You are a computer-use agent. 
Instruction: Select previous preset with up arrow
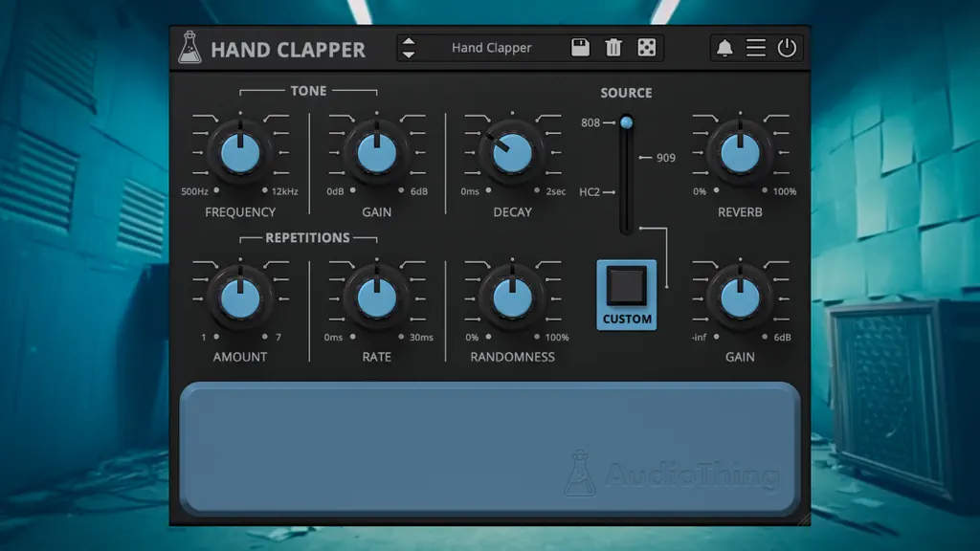pos(409,41)
